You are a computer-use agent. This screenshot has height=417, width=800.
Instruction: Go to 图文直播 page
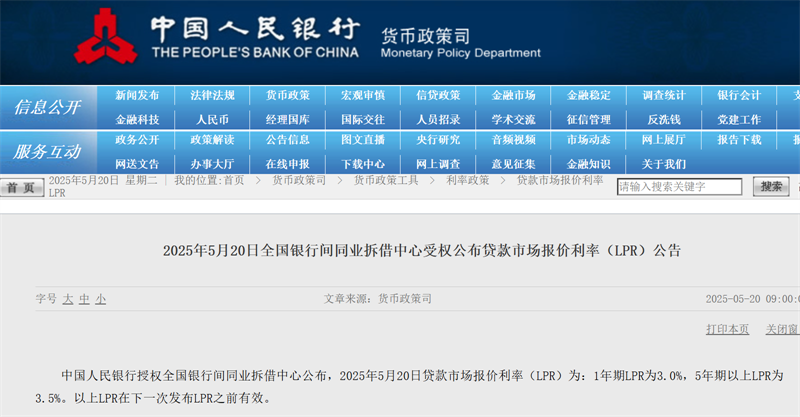[363, 140]
